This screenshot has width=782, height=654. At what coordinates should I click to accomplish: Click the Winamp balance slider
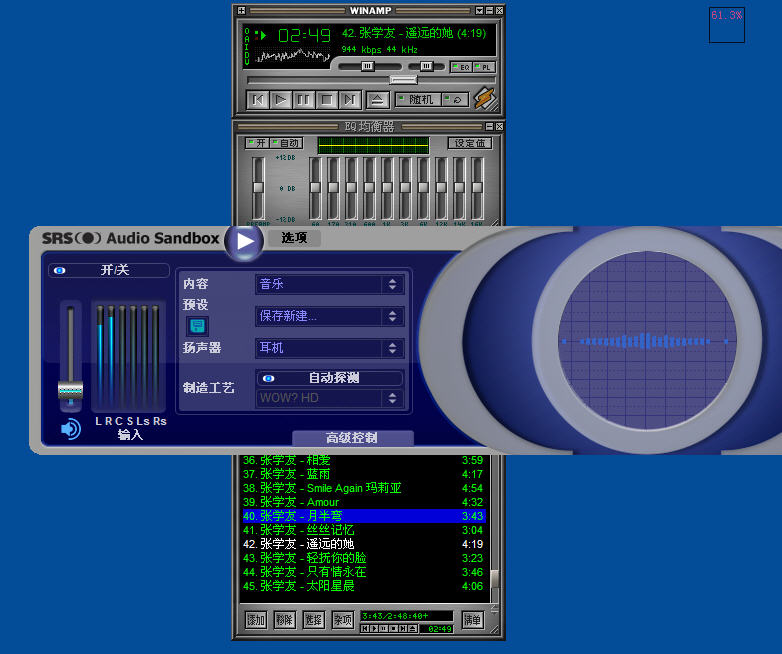click(x=426, y=66)
